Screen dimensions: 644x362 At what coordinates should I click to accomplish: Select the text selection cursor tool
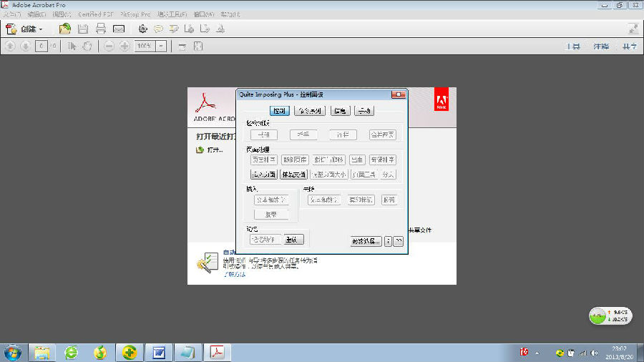tap(72, 47)
